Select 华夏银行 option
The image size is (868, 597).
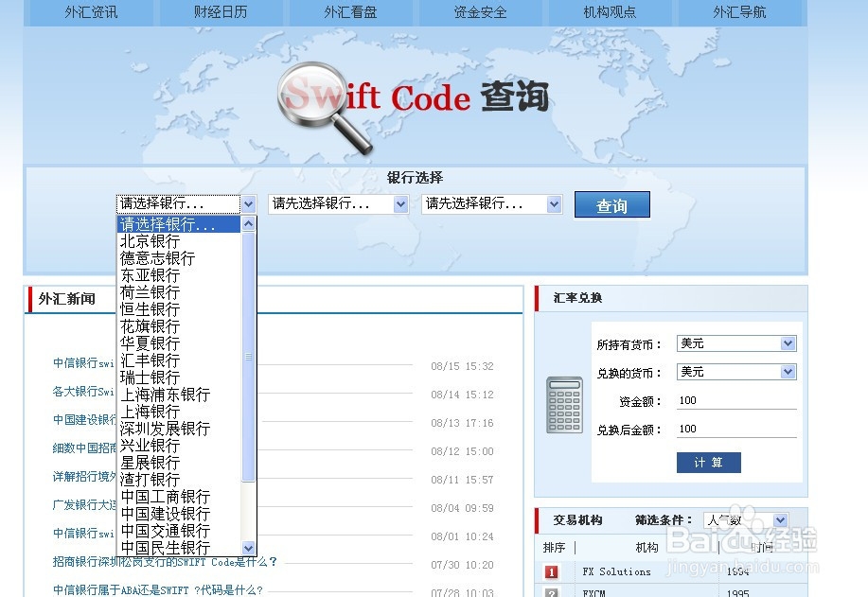[x=179, y=343]
